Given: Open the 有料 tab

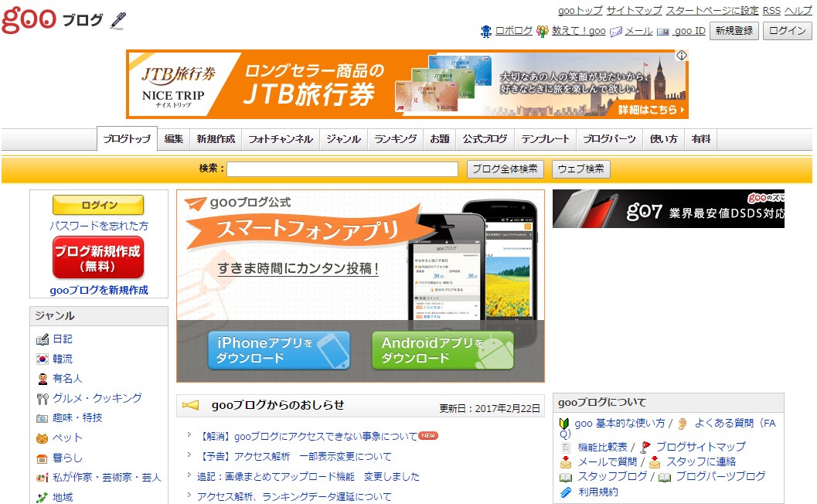Looking at the screenshot, I should click(x=701, y=139).
